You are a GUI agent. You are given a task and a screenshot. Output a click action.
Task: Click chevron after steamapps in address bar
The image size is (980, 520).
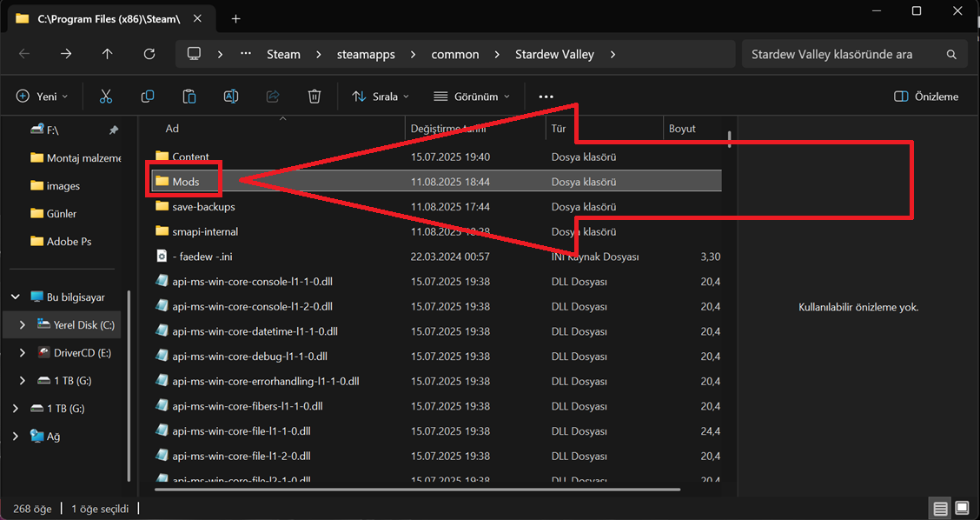click(x=414, y=55)
